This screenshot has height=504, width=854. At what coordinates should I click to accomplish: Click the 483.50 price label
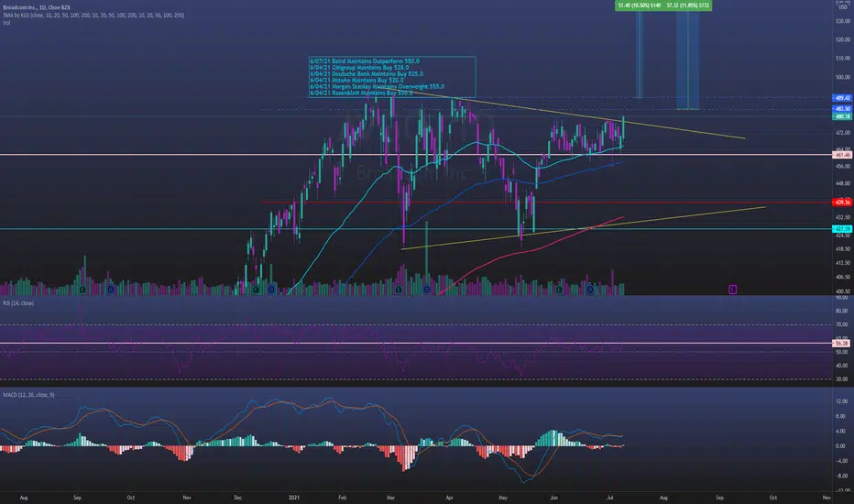click(x=842, y=109)
